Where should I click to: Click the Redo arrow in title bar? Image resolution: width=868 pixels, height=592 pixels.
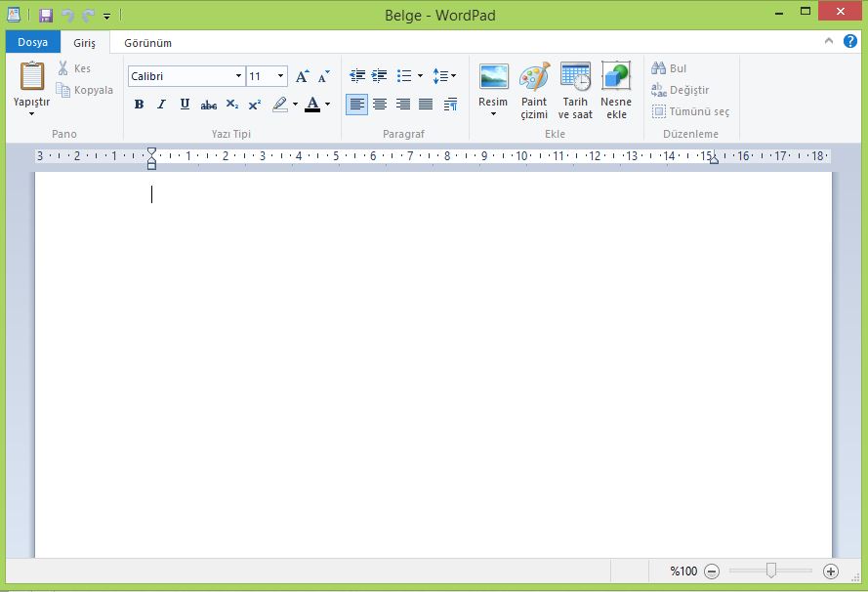(88, 16)
